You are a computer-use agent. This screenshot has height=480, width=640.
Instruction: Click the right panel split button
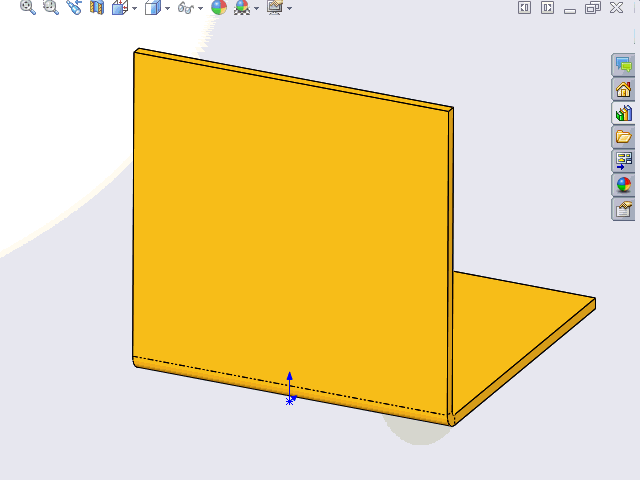pos(547,8)
